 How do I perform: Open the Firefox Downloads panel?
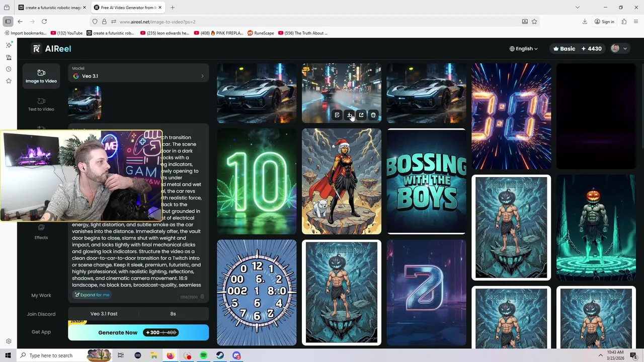click(x=585, y=22)
